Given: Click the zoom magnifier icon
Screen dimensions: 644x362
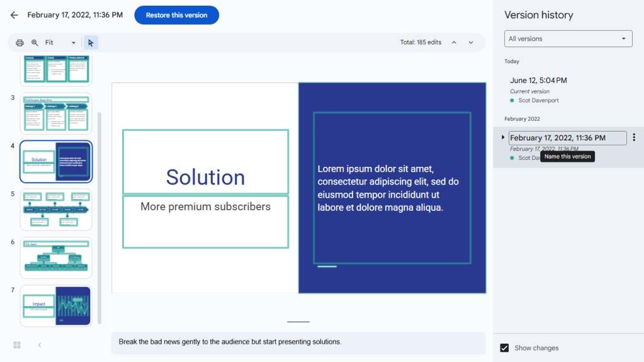Looking at the screenshot, I should pyautogui.click(x=35, y=43).
